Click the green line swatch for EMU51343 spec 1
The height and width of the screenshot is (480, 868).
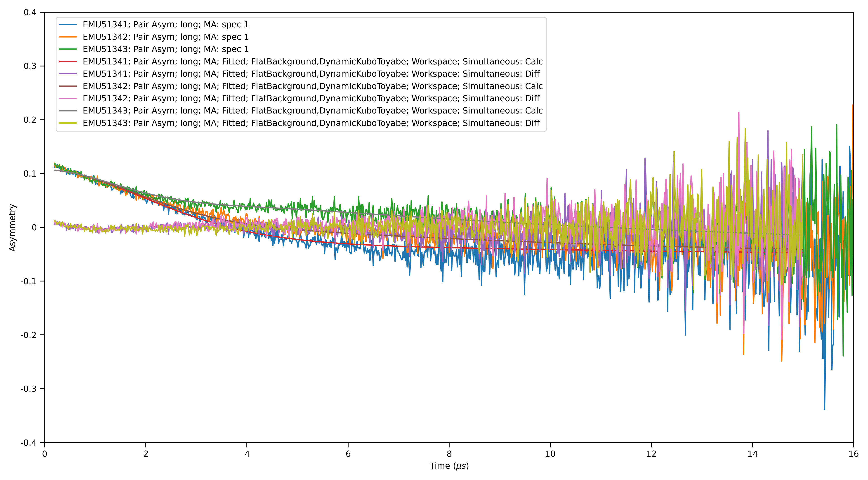coord(68,49)
